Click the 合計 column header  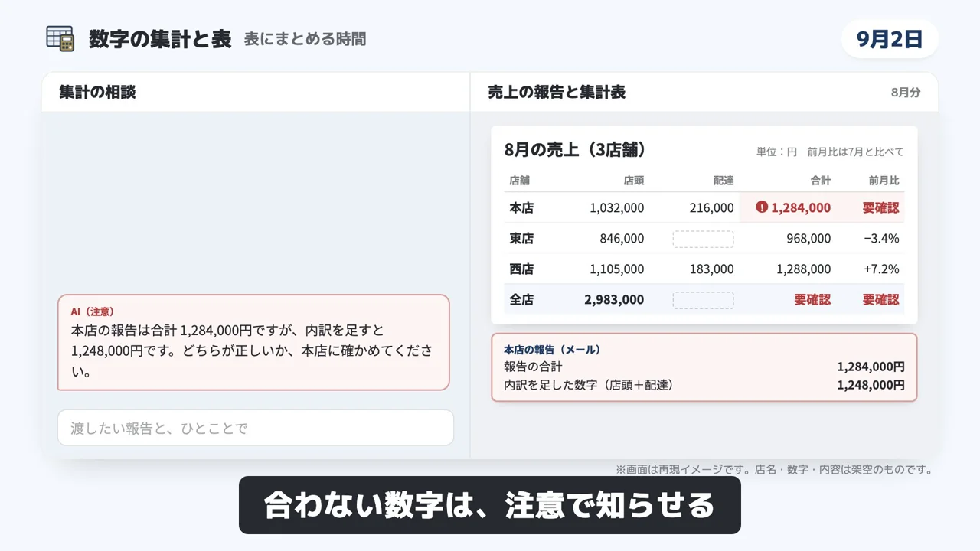click(x=820, y=181)
